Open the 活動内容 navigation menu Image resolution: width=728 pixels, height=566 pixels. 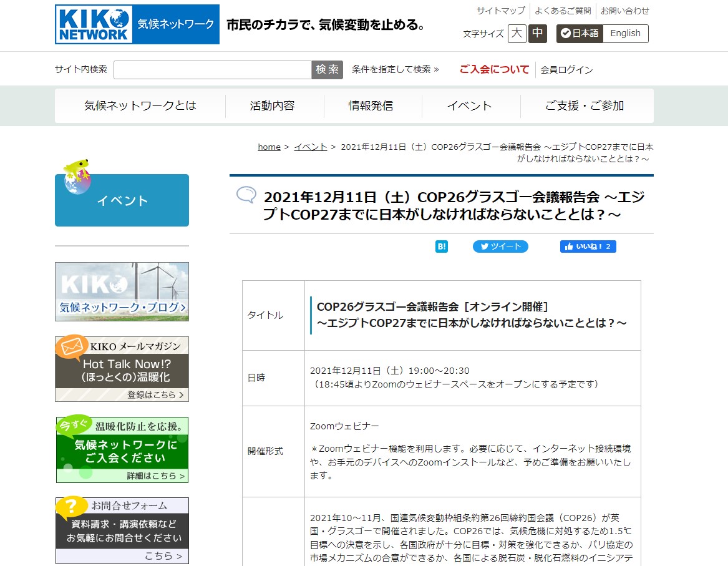click(x=274, y=105)
